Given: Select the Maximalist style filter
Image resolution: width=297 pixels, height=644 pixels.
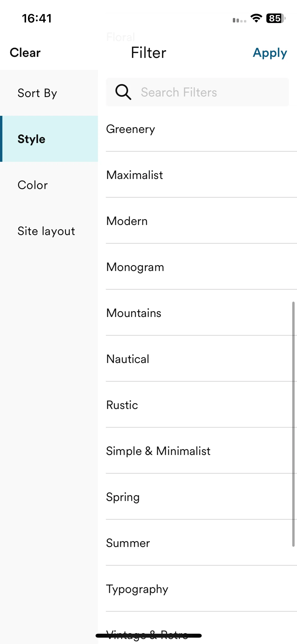Looking at the screenshot, I should [x=201, y=175].
